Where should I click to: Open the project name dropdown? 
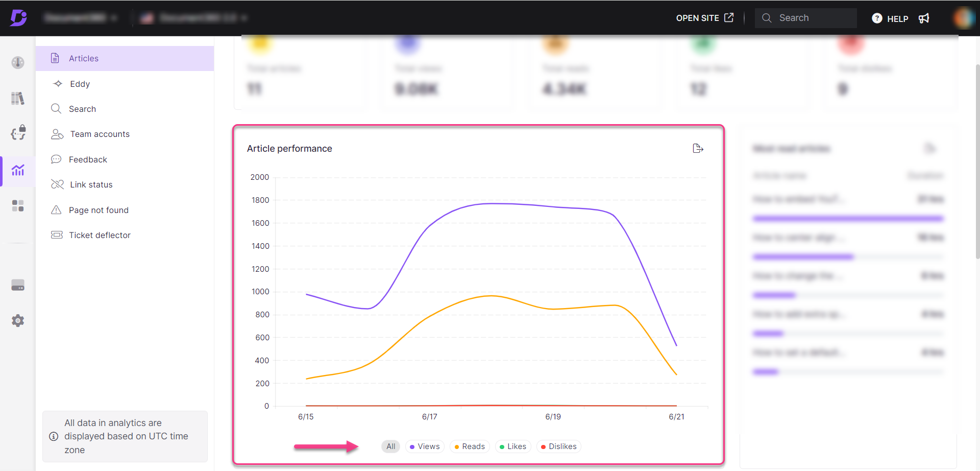pos(80,18)
